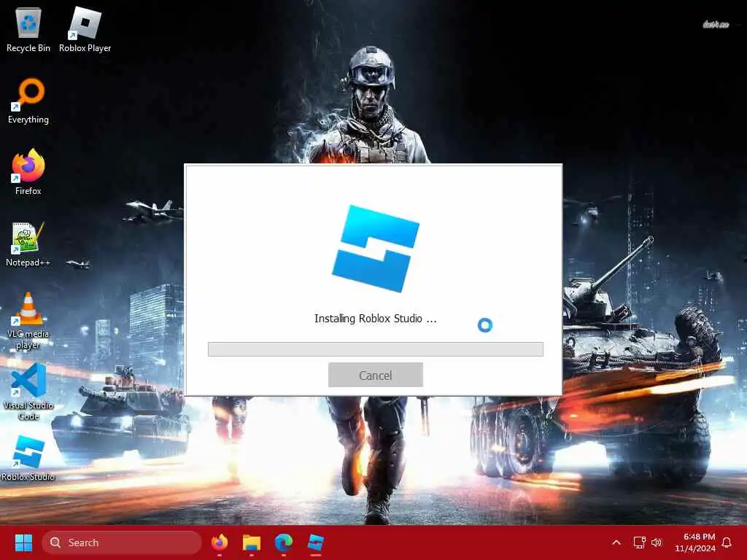The image size is (747, 560).
Task: Select the Visual Studio Code desktop icon
Action: point(28,392)
